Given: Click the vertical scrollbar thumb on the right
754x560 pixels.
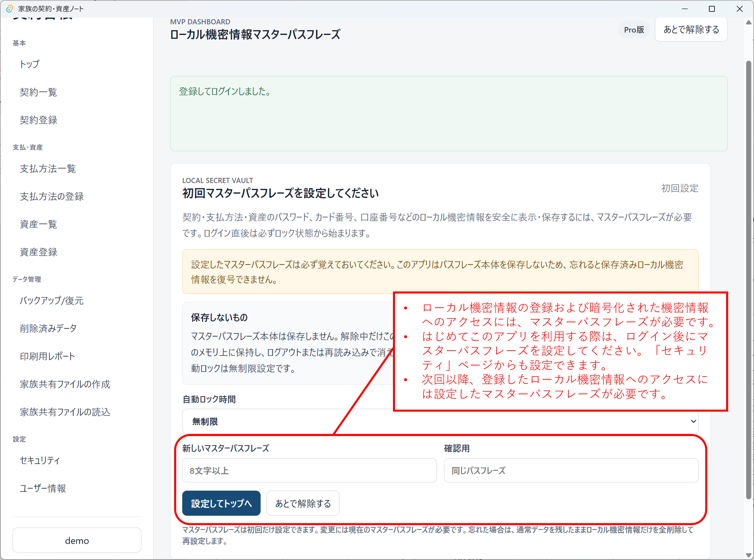Looking at the screenshot, I should click(748, 280).
